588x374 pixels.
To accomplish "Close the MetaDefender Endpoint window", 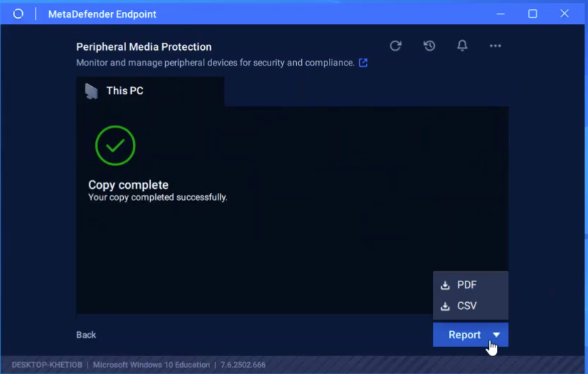I will 565,14.
